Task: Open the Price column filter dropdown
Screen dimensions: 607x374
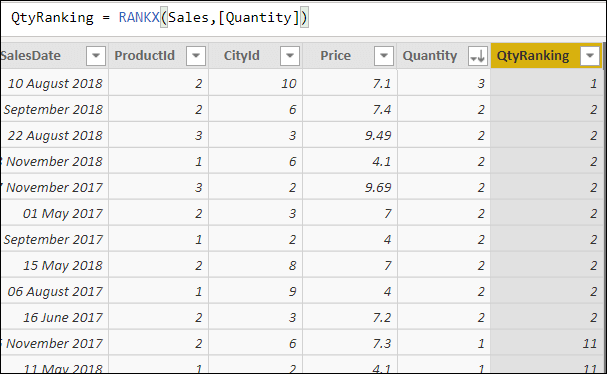Action: (x=384, y=56)
